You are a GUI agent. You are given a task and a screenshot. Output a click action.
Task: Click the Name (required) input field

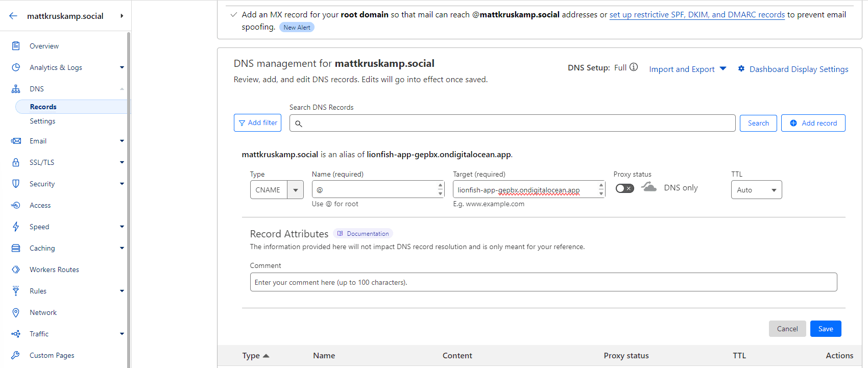378,189
